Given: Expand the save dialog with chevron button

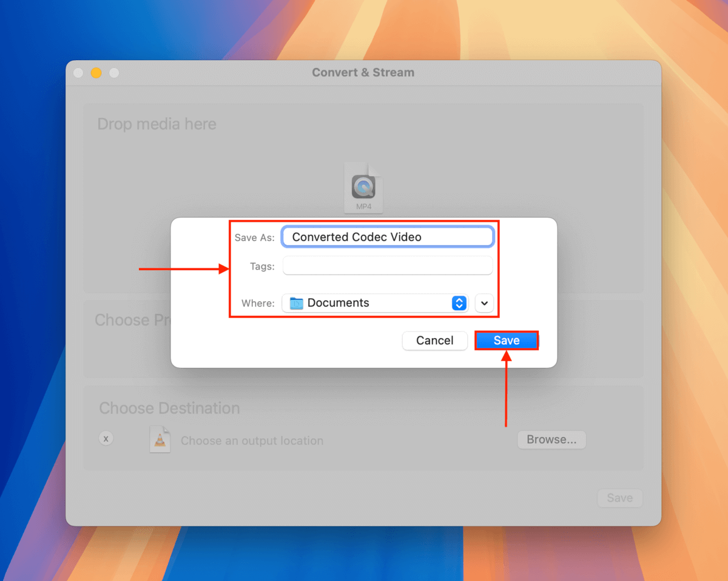Looking at the screenshot, I should pyautogui.click(x=484, y=303).
